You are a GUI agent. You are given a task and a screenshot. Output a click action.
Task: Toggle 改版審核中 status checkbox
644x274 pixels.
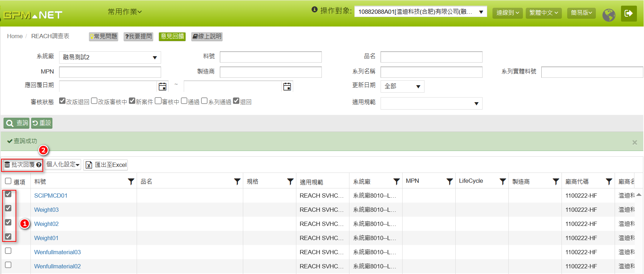click(x=94, y=101)
